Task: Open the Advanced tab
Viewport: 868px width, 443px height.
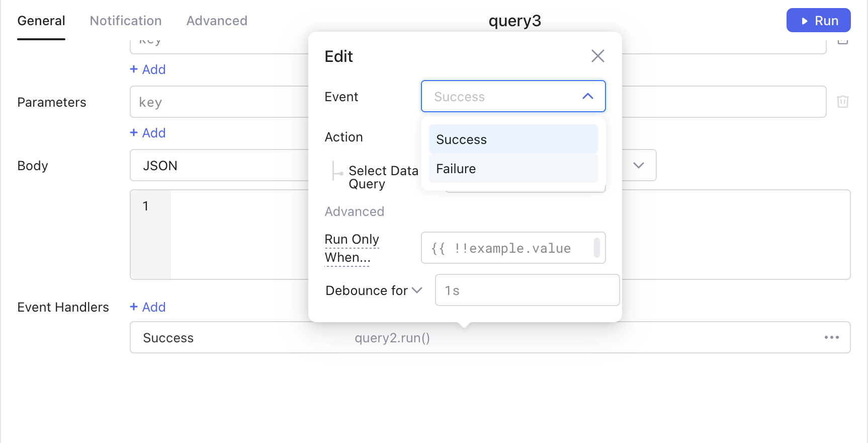Action: [217, 21]
